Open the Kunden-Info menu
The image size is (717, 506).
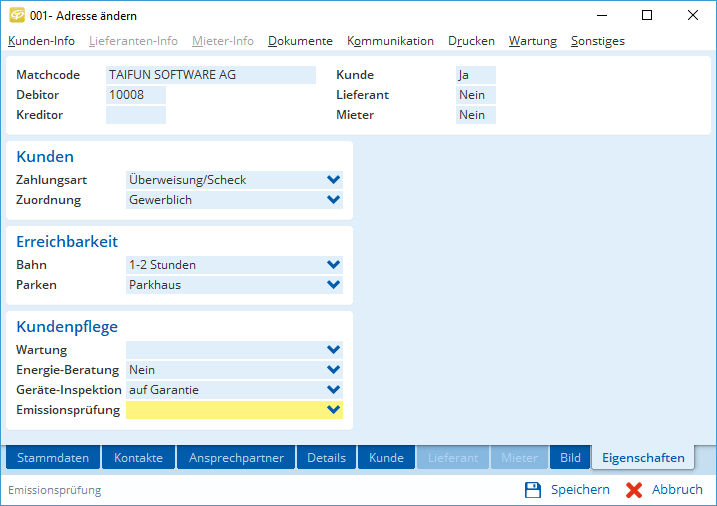point(41,41)
